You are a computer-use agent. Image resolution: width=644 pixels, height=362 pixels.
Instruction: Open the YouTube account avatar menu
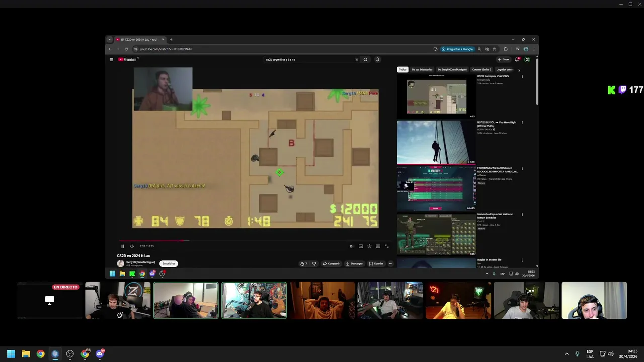[x=527, y=59]
